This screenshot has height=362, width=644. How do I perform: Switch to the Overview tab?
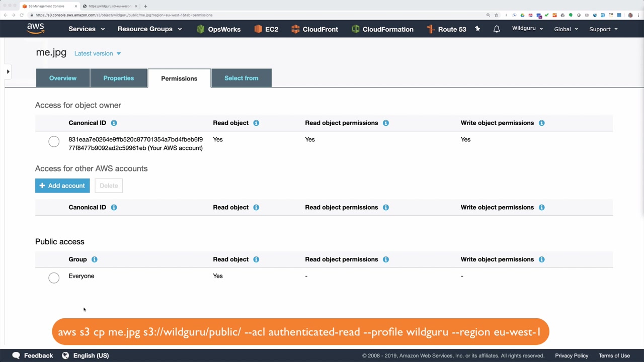click(63, 78)
